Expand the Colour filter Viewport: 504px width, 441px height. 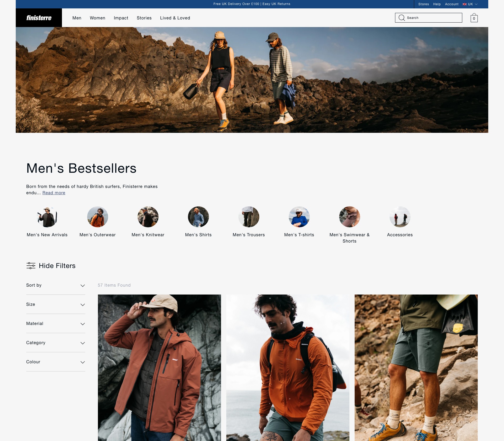coord(56,362)
